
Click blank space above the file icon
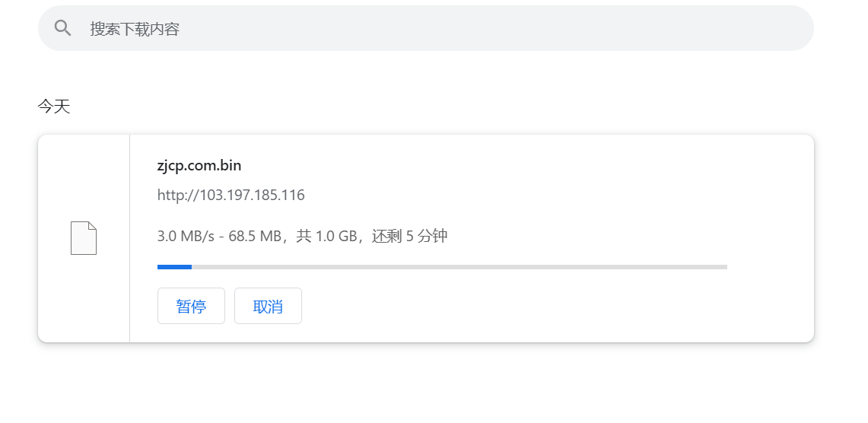pos(84,177)
